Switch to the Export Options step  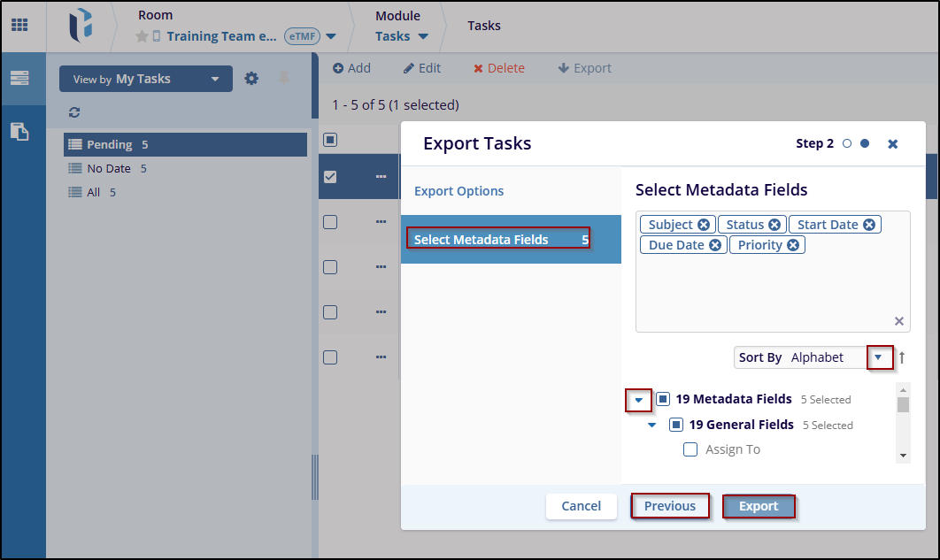458,191
